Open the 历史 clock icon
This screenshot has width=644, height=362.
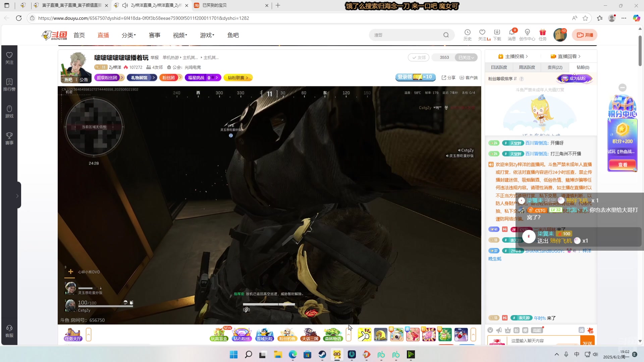[x=467, y=35]
